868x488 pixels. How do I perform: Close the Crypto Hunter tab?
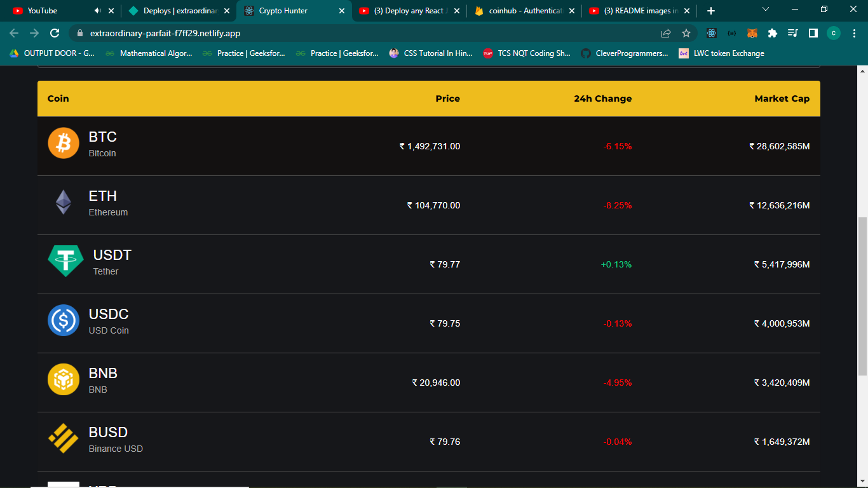click(342, 11)
